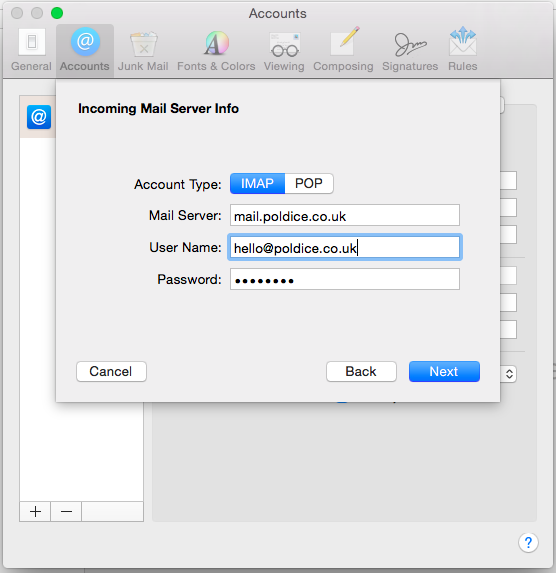
Task: Open Signatures preferences
Action: pyautogui.click(x=410, y=50)
